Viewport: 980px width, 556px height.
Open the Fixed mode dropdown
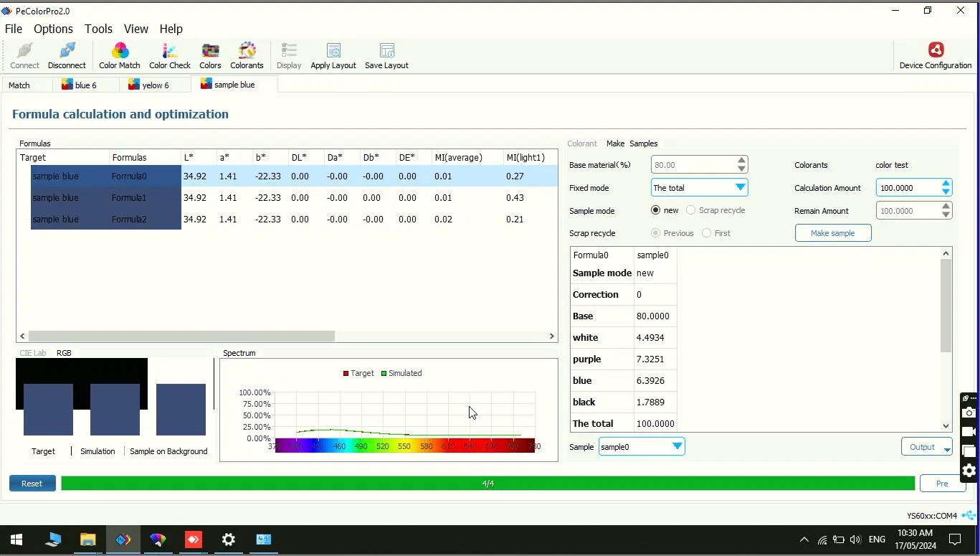739,187
